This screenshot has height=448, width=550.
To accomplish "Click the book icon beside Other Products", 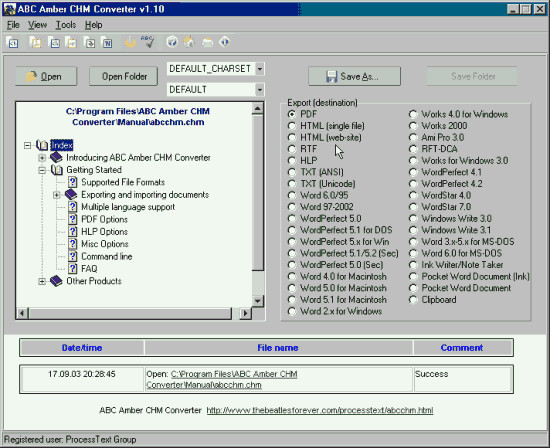I will (56, 281).
